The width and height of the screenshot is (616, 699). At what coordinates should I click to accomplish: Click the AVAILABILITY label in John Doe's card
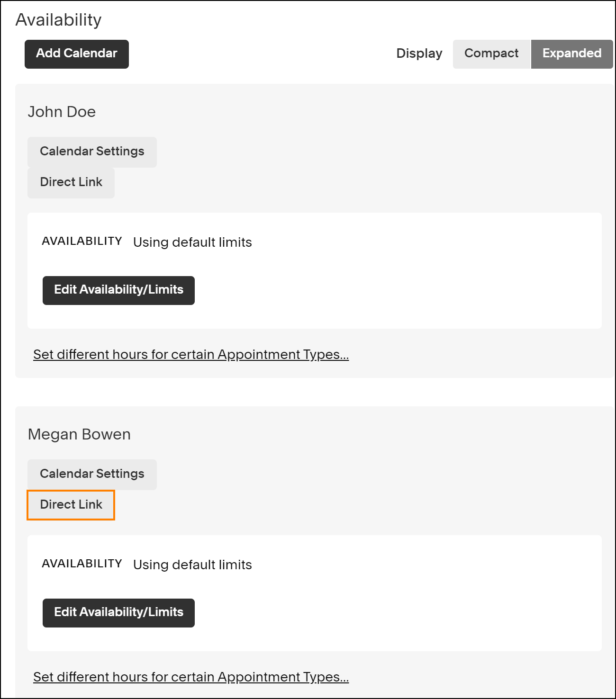pos(82,241)
